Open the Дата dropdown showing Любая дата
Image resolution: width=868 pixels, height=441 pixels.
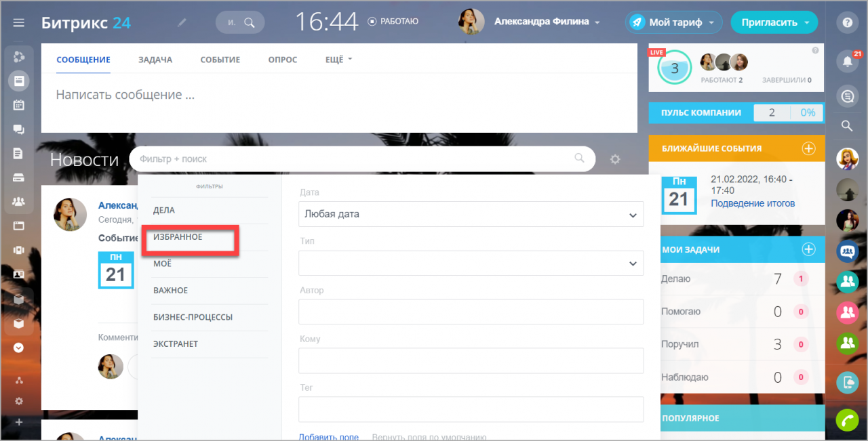471,214
